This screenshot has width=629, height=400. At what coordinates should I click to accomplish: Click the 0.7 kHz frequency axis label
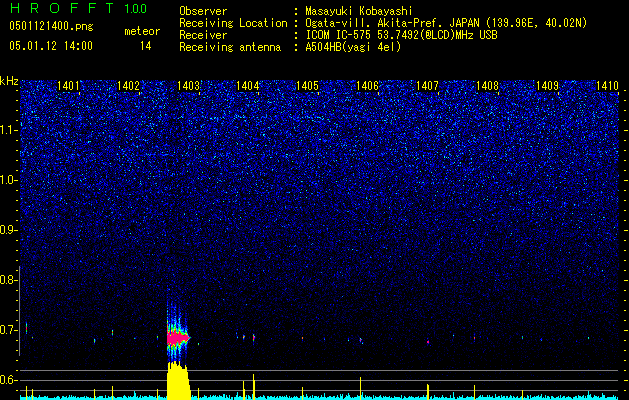point(8,330)
